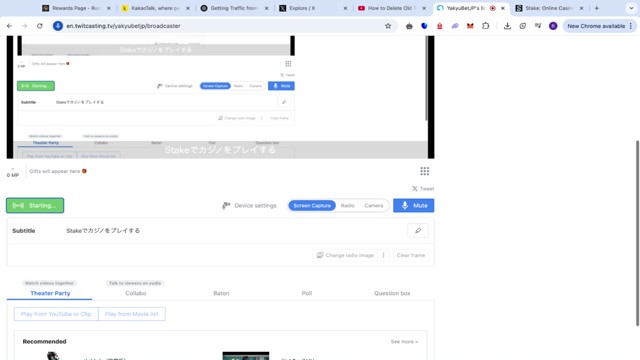Click the subtitle edit pencil icon
Image resolution: width=640 pixels, height=360 pixels.
point(418,231)
